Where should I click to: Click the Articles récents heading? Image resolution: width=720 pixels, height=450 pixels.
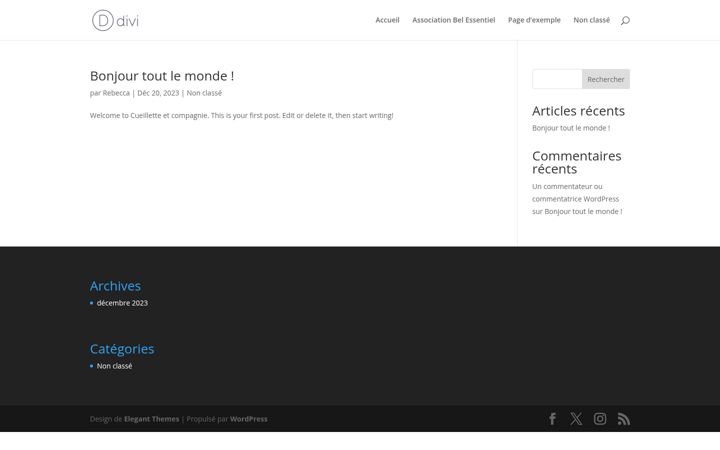point(579,111)
